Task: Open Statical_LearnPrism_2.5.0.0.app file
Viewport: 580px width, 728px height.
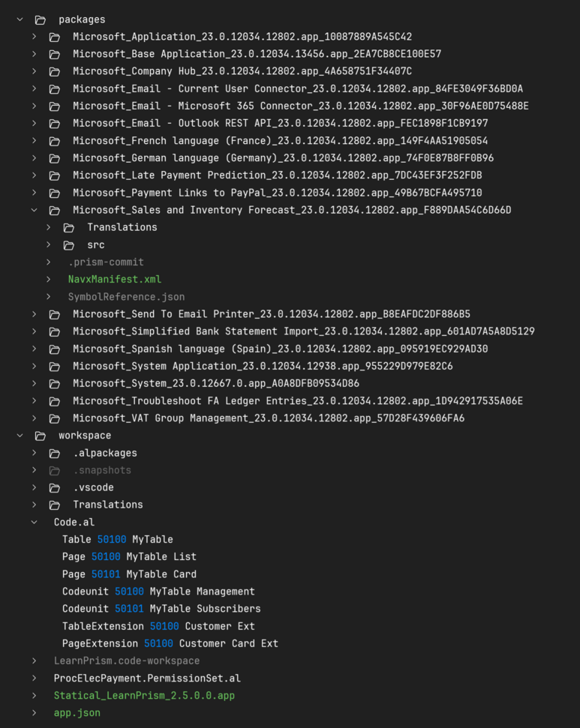Action: pos(144,696)
